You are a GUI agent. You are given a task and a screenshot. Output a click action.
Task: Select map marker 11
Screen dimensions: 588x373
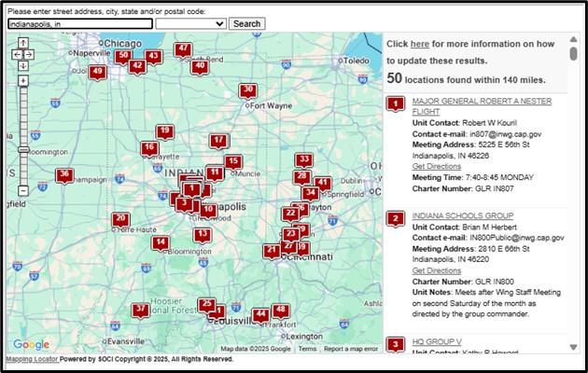[215, 173]
